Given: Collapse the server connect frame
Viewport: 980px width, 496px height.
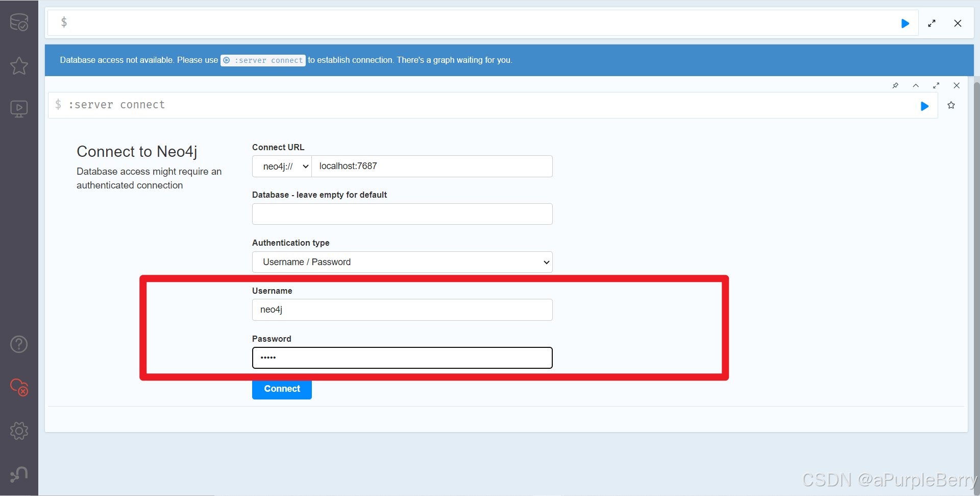Looking at the screenshot, I should pyautogui.click(x=916, y=85).
